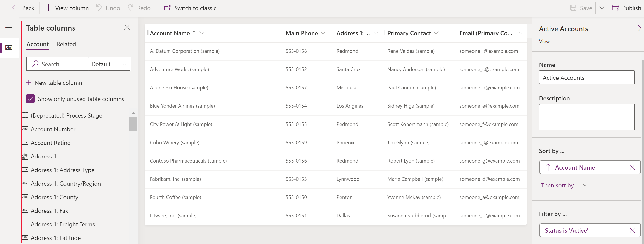Enable the Account tab filter
The height and width of the screenshot is (244, 644).
point(37,44)
